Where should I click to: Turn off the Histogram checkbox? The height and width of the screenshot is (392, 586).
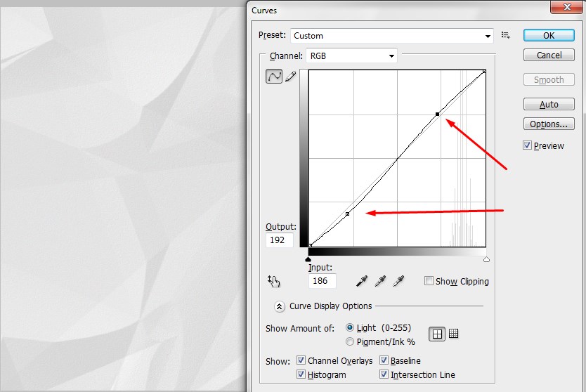(301, 374)
